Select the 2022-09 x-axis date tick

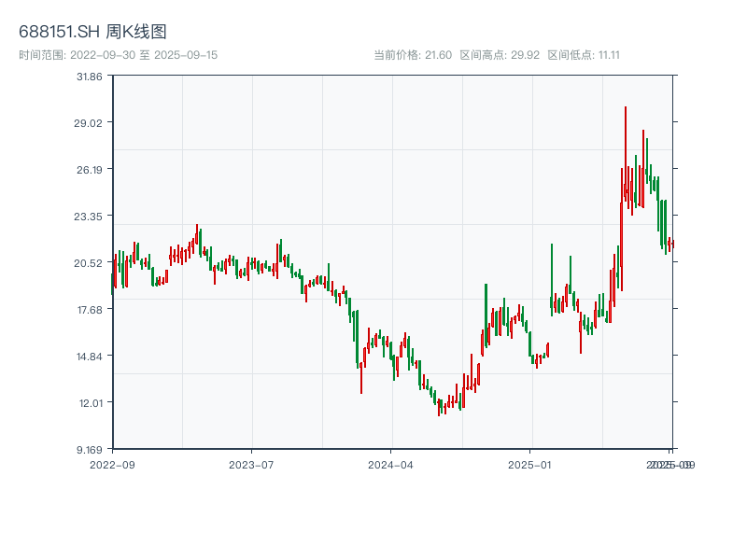pyautogui.click(x=112, y=464)
